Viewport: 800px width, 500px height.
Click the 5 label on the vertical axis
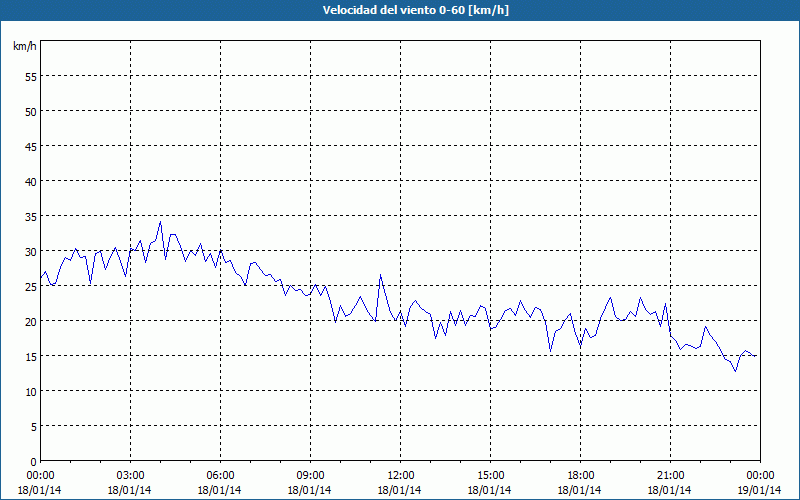coord(34,426)
